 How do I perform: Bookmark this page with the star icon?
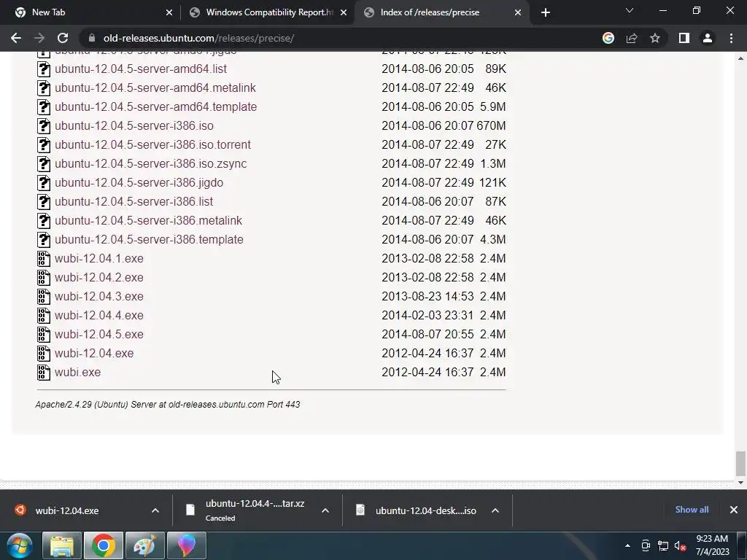(655, 38)
